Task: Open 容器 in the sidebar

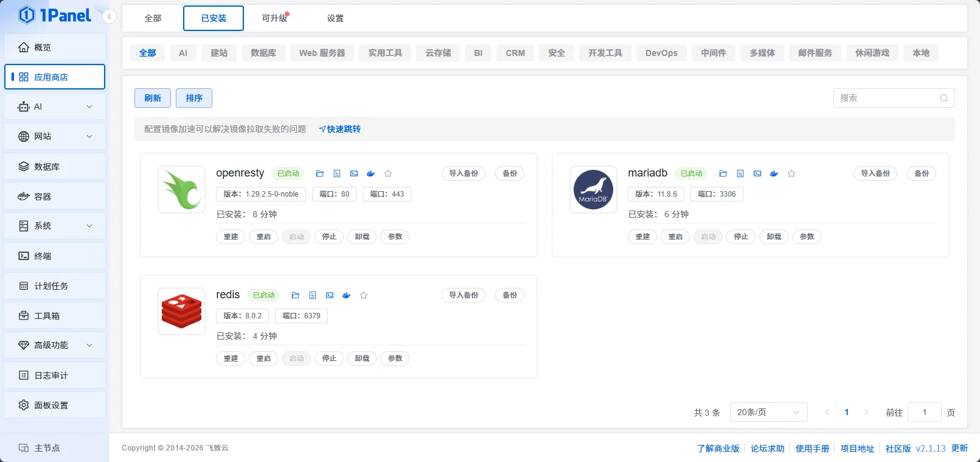Action: click(55, 197)
